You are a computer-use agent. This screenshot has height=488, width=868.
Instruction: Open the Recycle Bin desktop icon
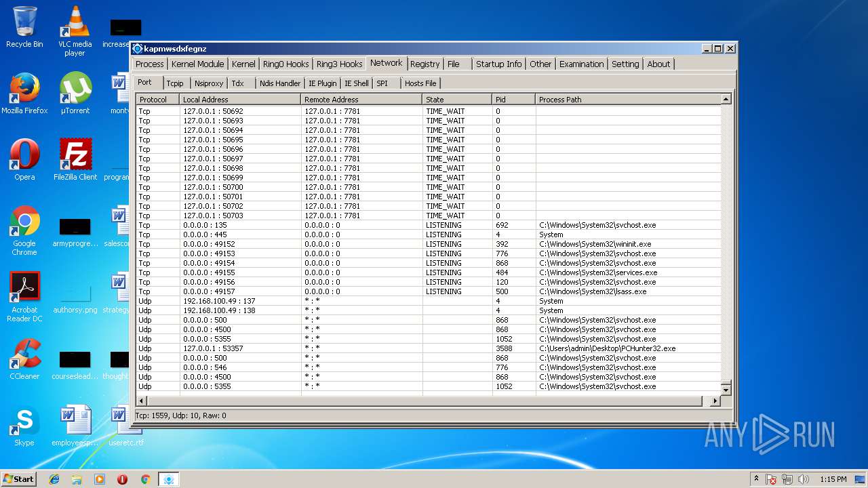tap(24, 27)
